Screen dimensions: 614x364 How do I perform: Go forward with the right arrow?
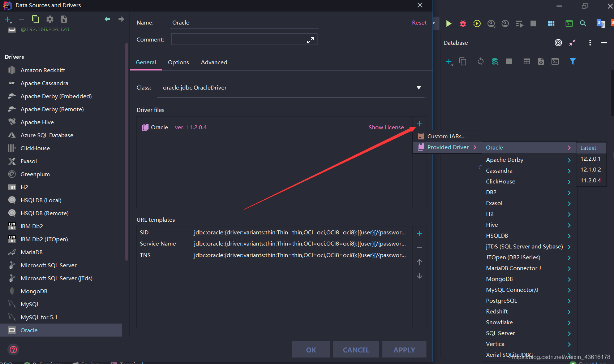[121, 19]
